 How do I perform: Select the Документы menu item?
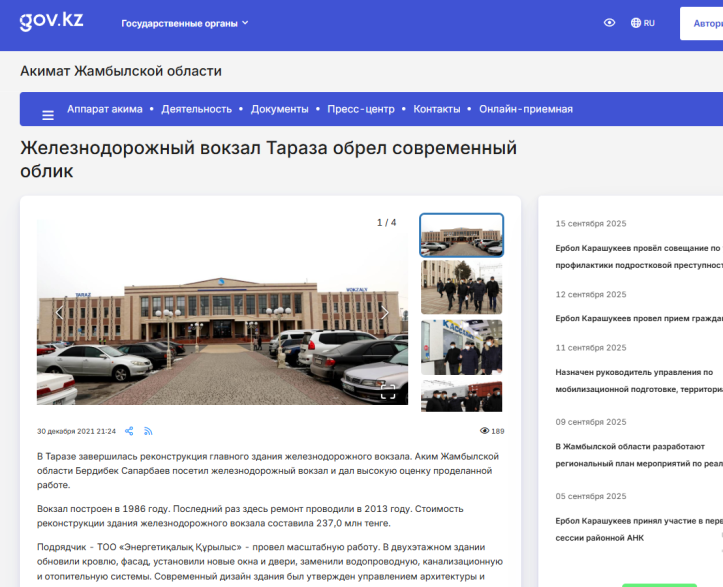pos(279,109)
